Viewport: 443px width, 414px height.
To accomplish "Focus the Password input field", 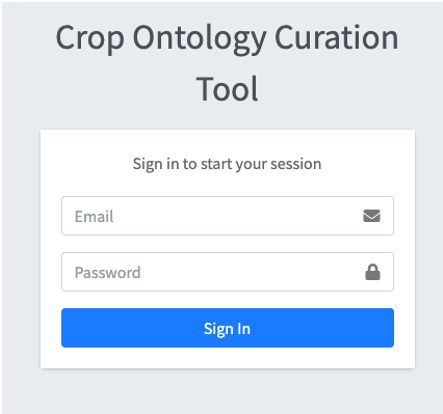I will (x=227, y=272).
